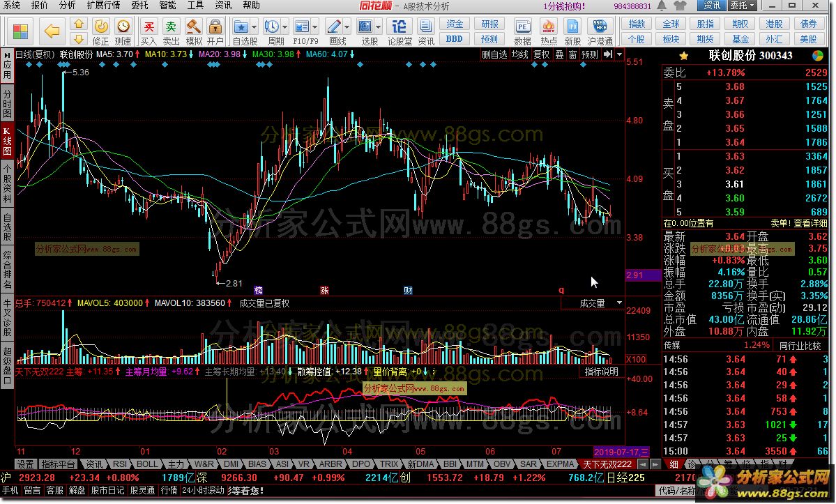
Task: Open the 沪港通 SSE HKE globe icon
Action: [x=600, y=26]
